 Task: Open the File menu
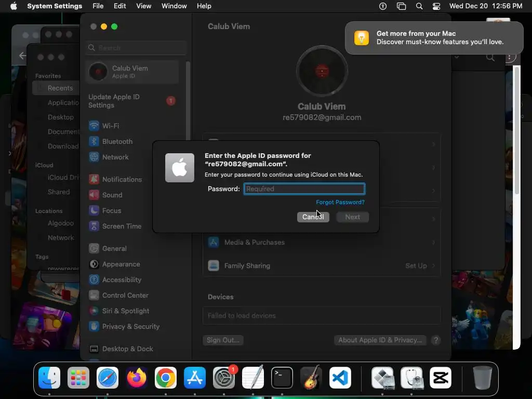(x=98, y=6)
